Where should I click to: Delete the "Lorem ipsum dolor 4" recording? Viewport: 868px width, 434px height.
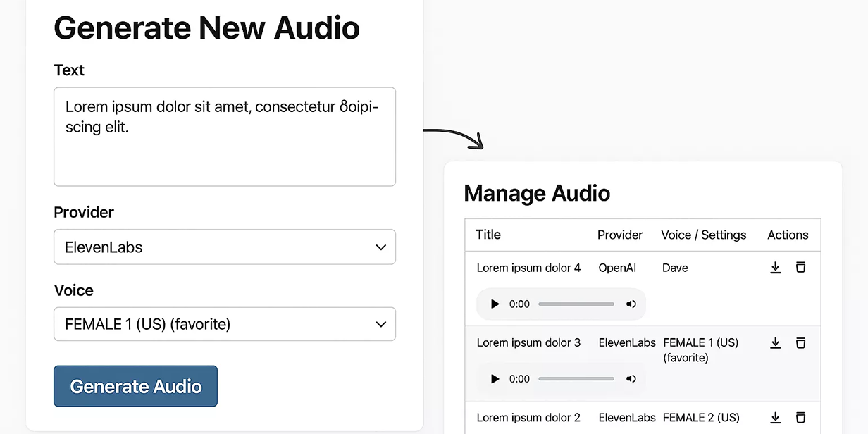pos(801,268)
